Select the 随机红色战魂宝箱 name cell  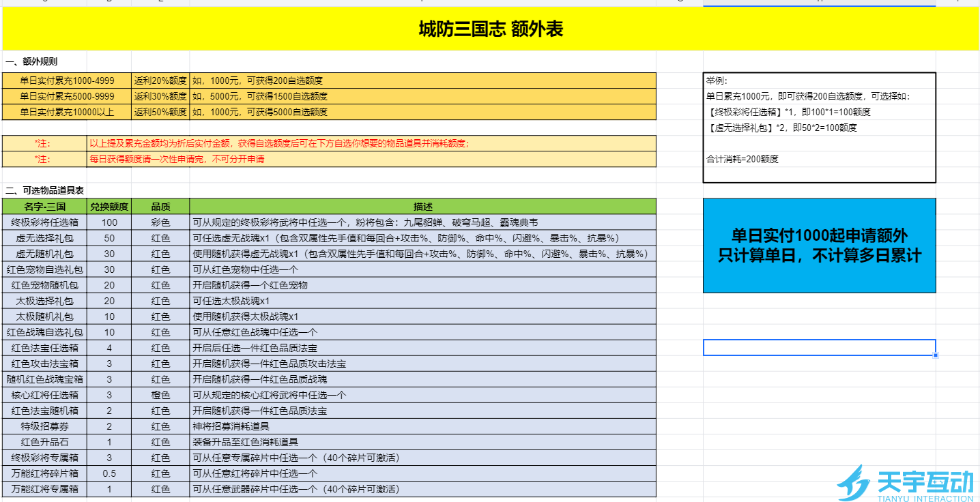[x=44, y=379]
